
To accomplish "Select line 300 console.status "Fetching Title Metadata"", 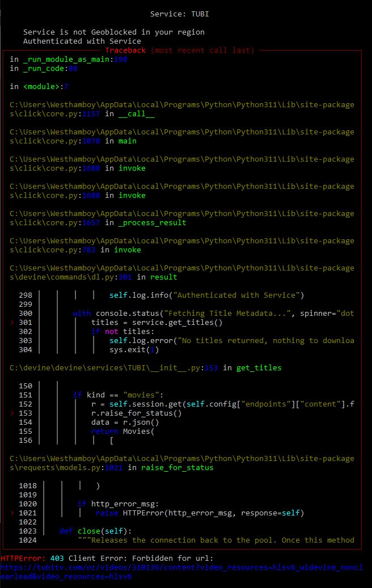I will (213, 313).
